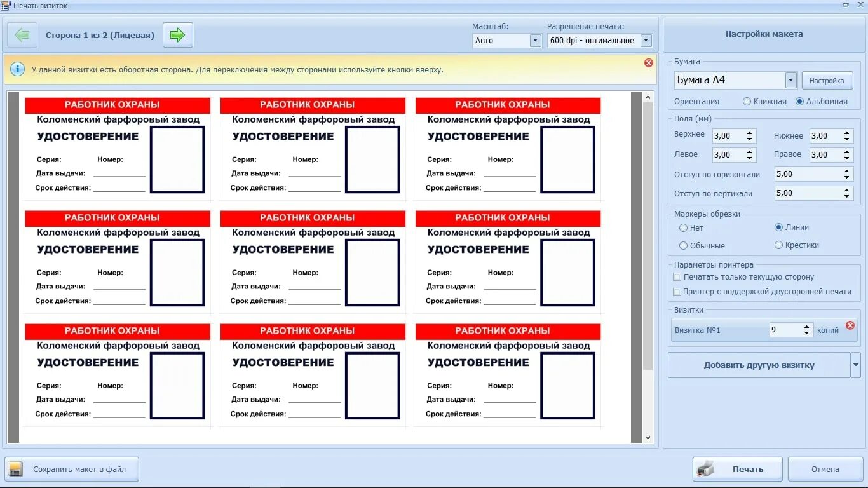Click the printer icon on Печать button

(705, 470)
